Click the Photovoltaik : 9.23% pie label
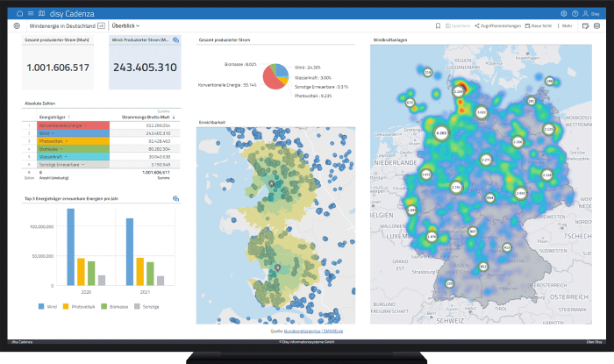Viewport: 614px width, 364px height. [313, 96]
